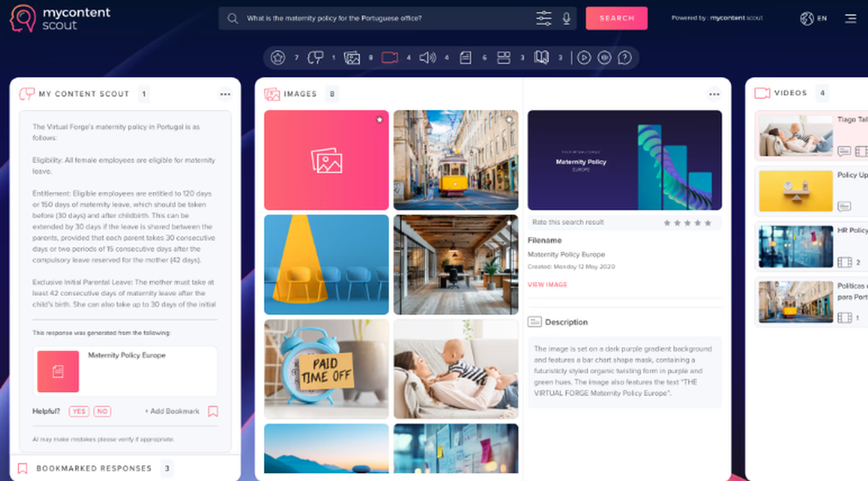Select the documents filter icon in the toolbar

[x=465, y=57]
